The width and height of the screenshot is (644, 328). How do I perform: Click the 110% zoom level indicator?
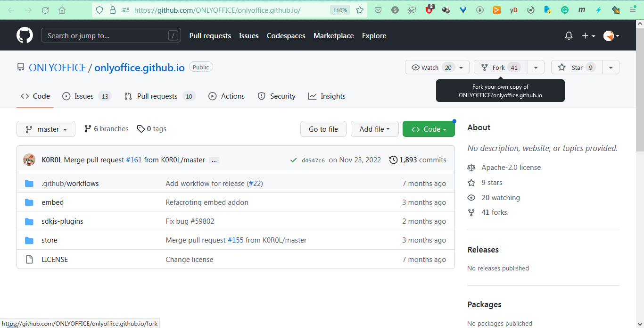pos(340,10)
